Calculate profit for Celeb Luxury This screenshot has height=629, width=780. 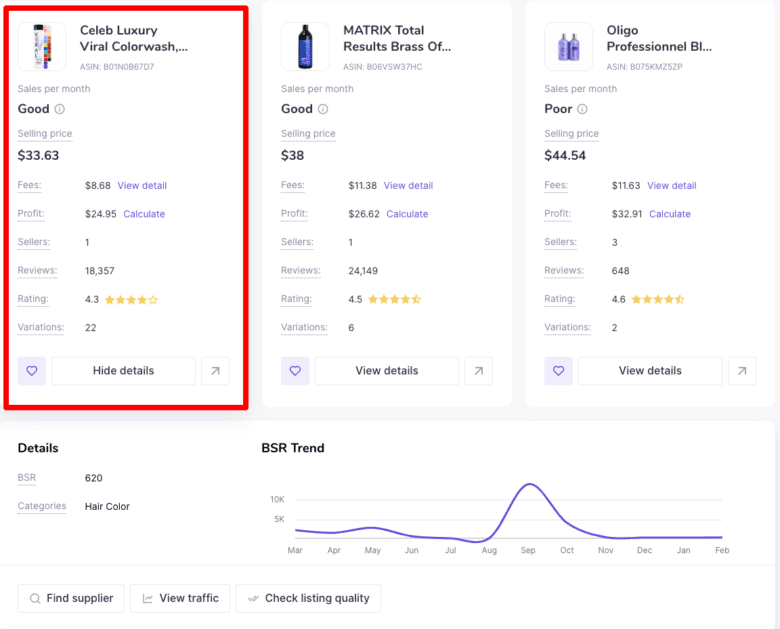[x=144, y=214]
